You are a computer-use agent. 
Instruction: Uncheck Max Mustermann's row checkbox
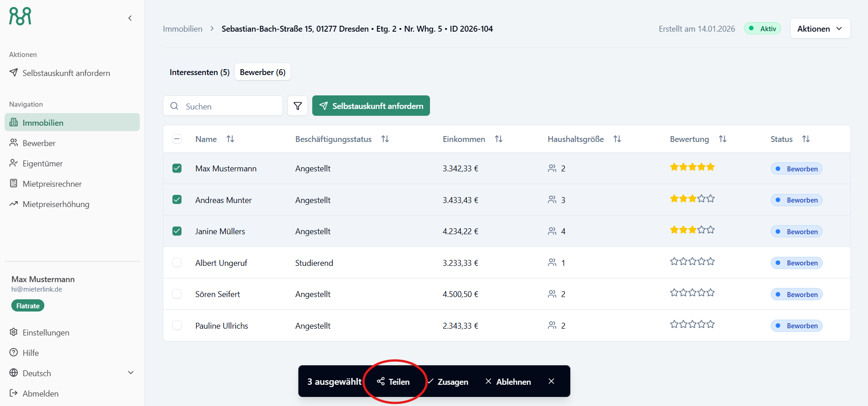[177, 168]
